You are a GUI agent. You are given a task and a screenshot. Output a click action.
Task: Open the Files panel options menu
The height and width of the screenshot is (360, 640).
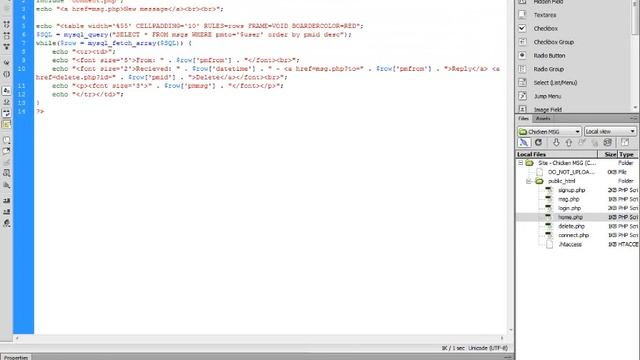[x=634, y=118]
